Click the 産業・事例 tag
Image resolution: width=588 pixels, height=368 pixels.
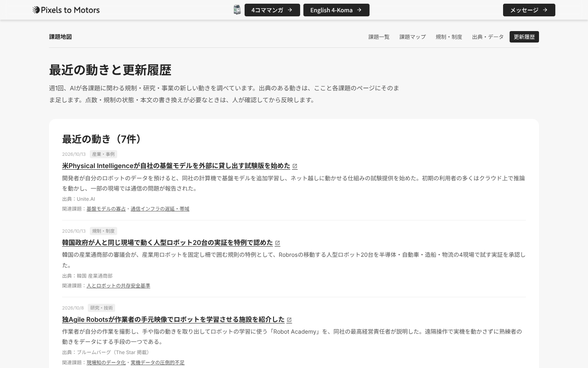103,154
